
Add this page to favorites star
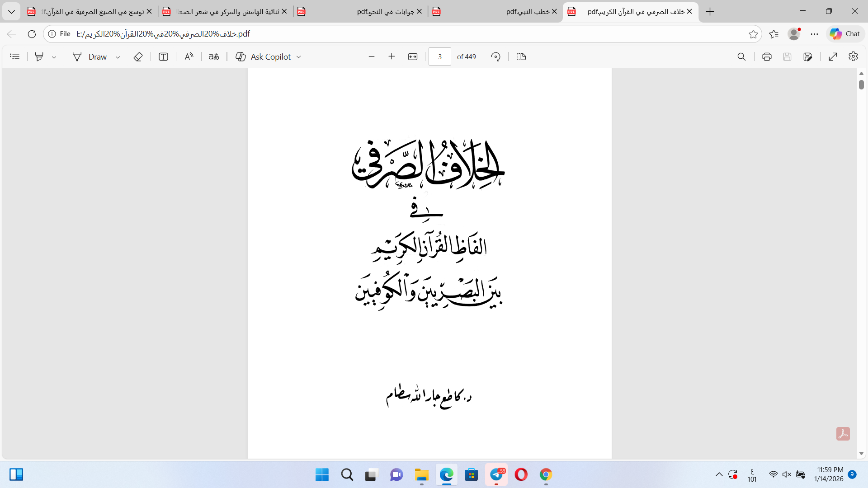[x=753, y=34]
